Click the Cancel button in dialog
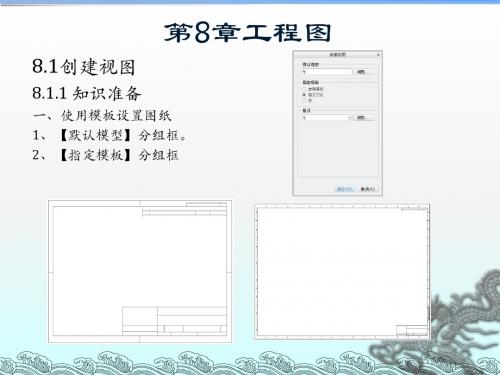Image resolution: width=500 pixels, height=375 pixels. coord(368,189)
